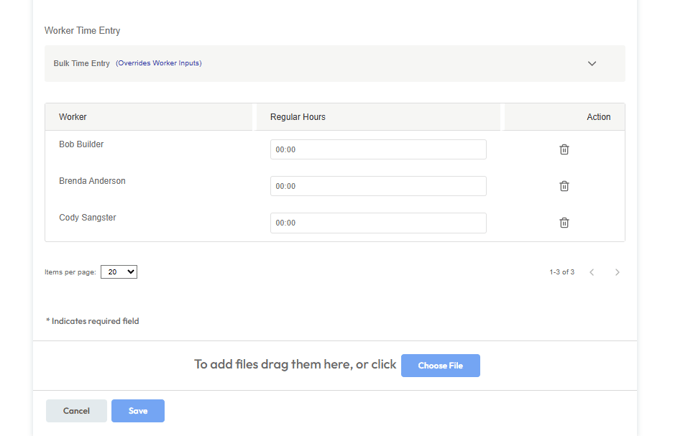Select the Cody Sangster worker name
Image resolution: width=688 pixels, height=436 pixels.
pyautogui.click(x=87, y=218)
